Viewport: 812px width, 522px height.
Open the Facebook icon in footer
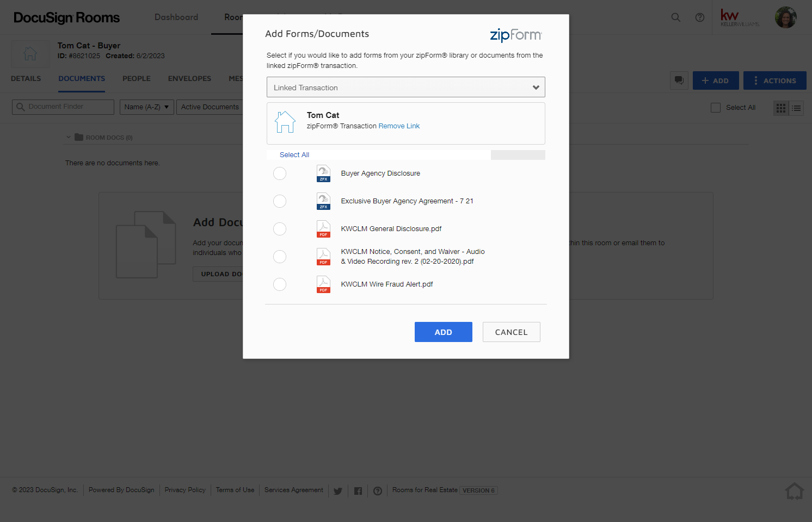coord(358,491)
